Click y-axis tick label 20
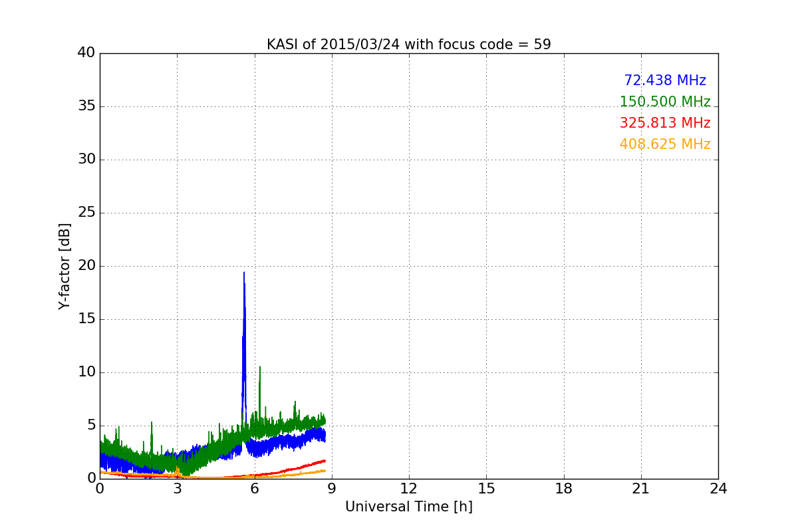The width and height of the screenshot is (798, 532). (x=86, y=266)
